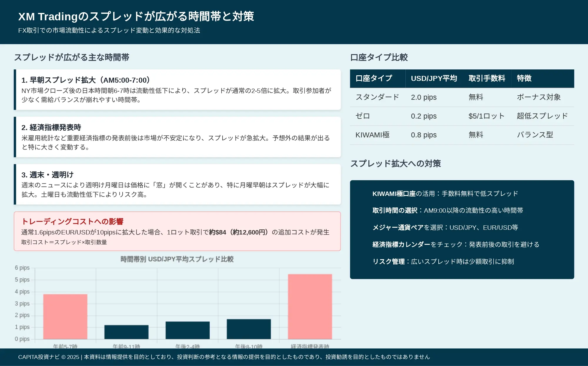
Task: Click the item "経済指標カレンダーをチェック：発表前後の取引を避ける"
Action: tap(456, 244)
